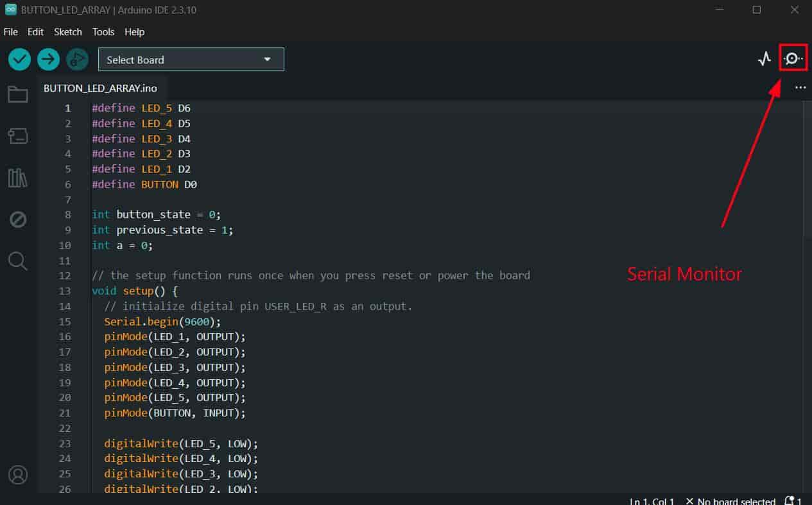Click the line 'digitalWrite(LED_3, LOW);'

point(181,474)
